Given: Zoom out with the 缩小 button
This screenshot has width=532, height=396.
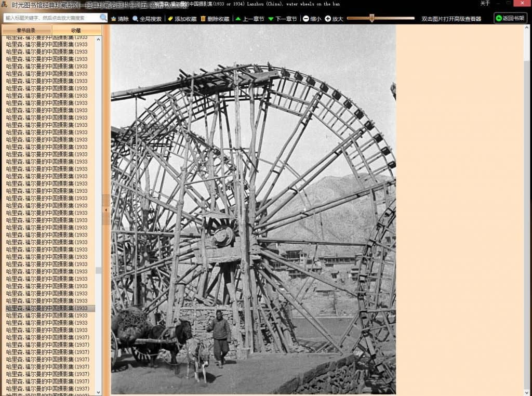Looking at the screenshot, I should coord(312,19).
